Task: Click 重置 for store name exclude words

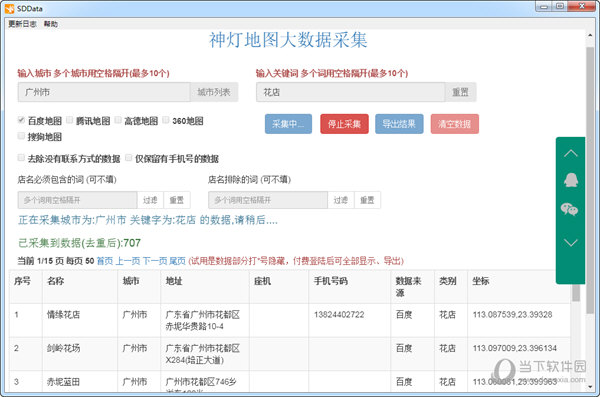Action: pos(367,200)
